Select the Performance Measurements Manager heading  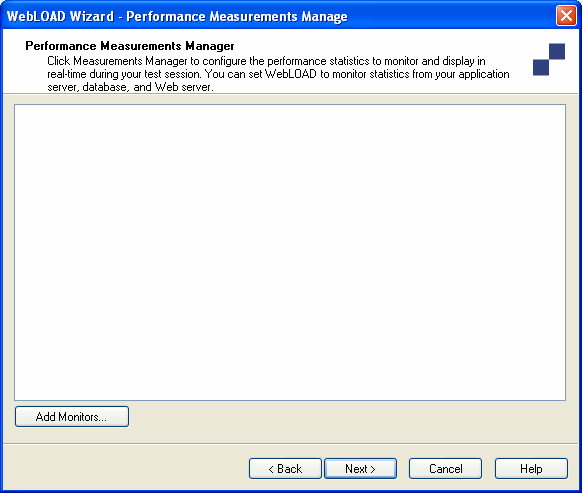pyautogui.click(x=130, y=46)
